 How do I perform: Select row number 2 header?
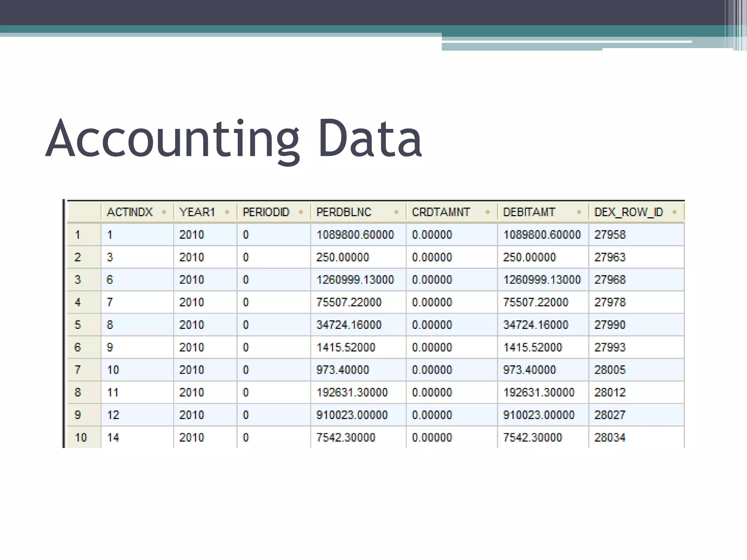(x=84, y=257)
